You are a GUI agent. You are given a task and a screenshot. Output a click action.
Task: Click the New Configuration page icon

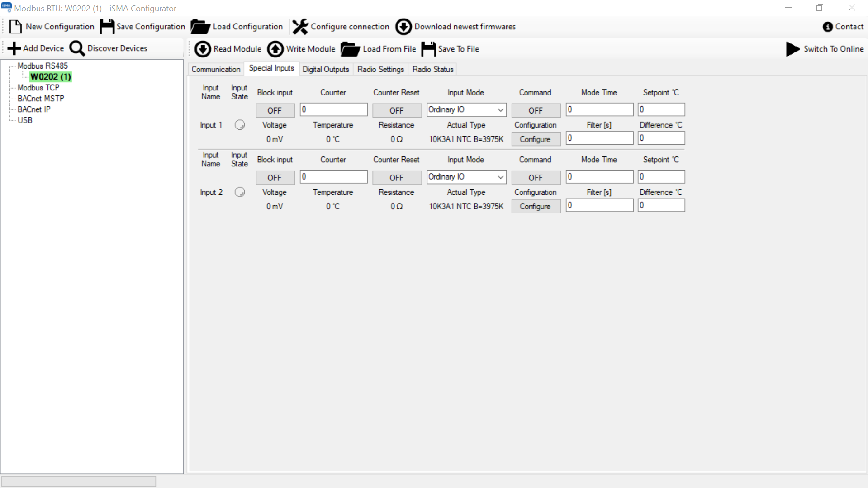(15, 27)
